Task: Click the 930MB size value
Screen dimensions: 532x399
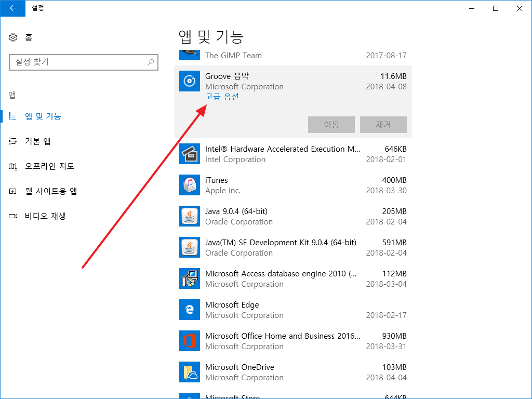Action: tap(394, 336)
